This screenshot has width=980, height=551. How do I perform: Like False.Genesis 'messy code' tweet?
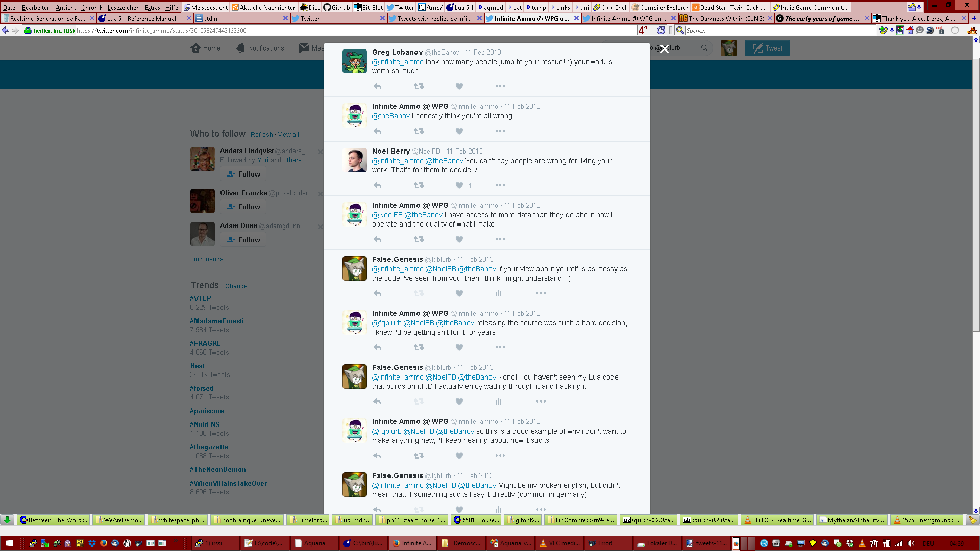tap(459, 293)
